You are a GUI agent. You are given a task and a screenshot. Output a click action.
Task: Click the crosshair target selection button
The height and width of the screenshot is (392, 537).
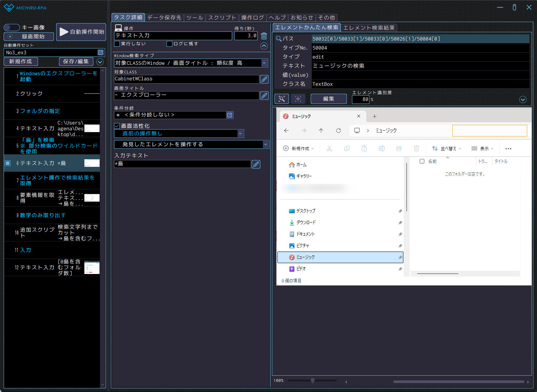coord(298,99)
